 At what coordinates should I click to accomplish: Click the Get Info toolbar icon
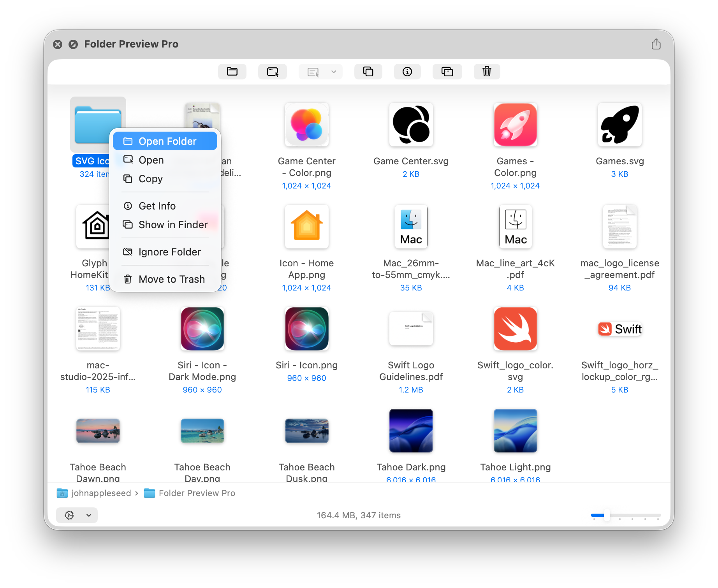(x=407, y=72)
